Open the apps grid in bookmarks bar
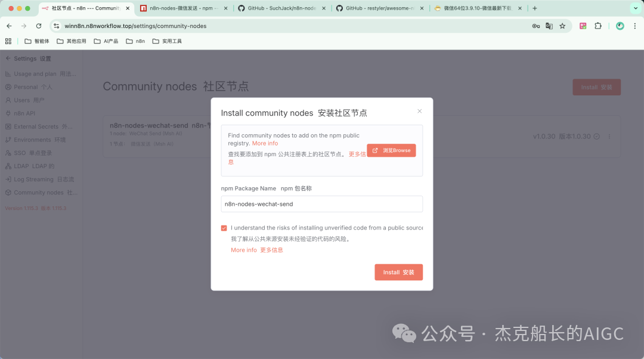The width and height of the screenshot is (644, 359). tap(8, 41)
